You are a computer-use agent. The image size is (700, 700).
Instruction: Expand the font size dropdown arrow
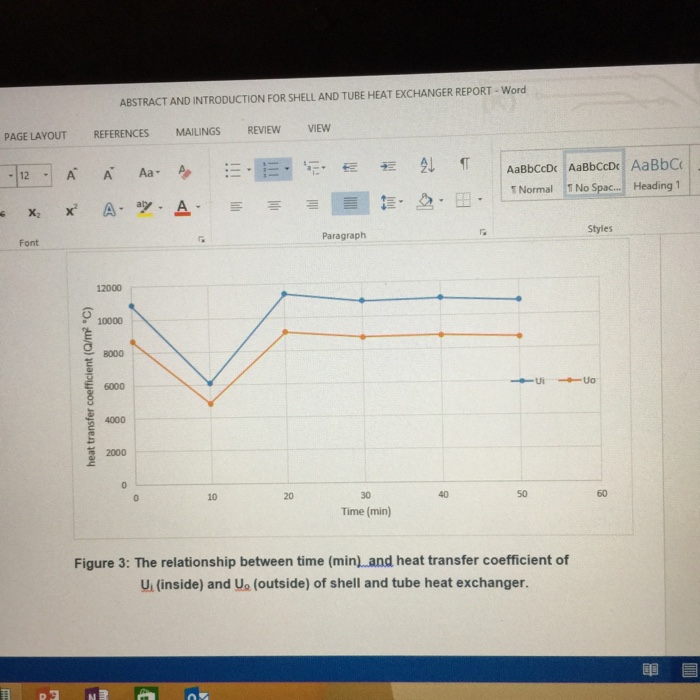click(46, 175)
